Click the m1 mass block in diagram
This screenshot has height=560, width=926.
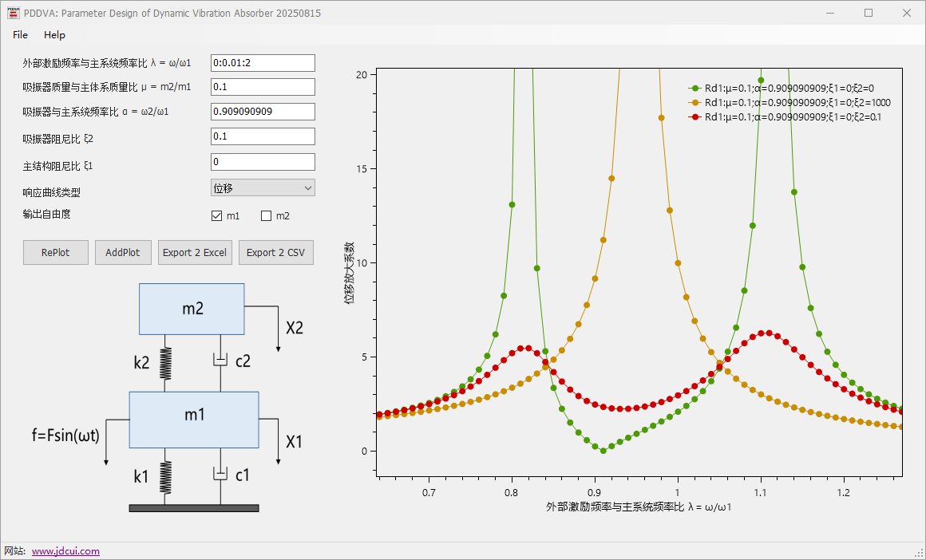pos(194,419)
